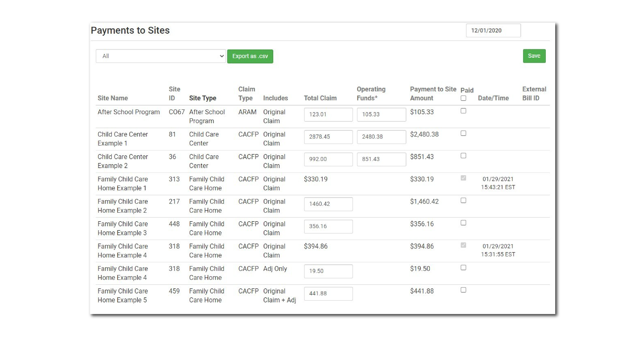
Task: Toggle the Paid header select-all checkbox
Action: (463, 98)
